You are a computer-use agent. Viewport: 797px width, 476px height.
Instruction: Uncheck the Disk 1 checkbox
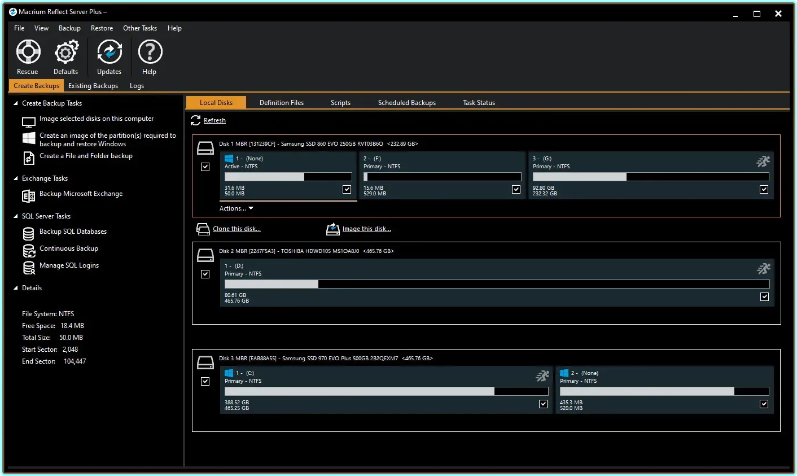[205, 167]
